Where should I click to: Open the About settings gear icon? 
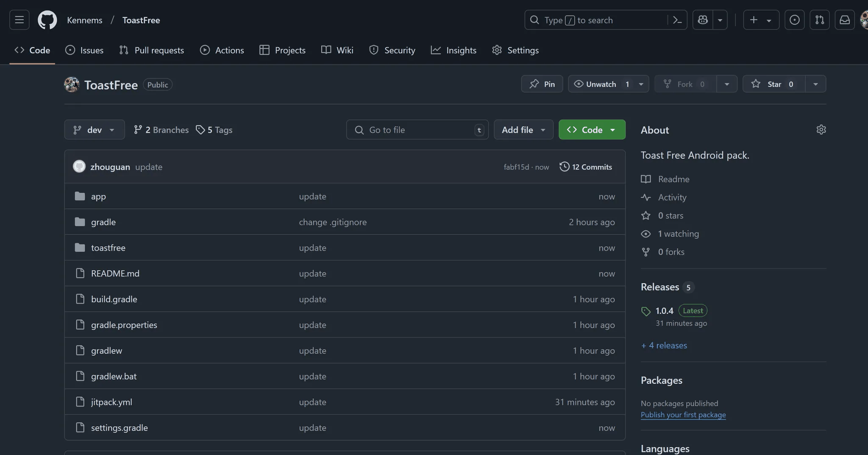(x=821, y=130)
